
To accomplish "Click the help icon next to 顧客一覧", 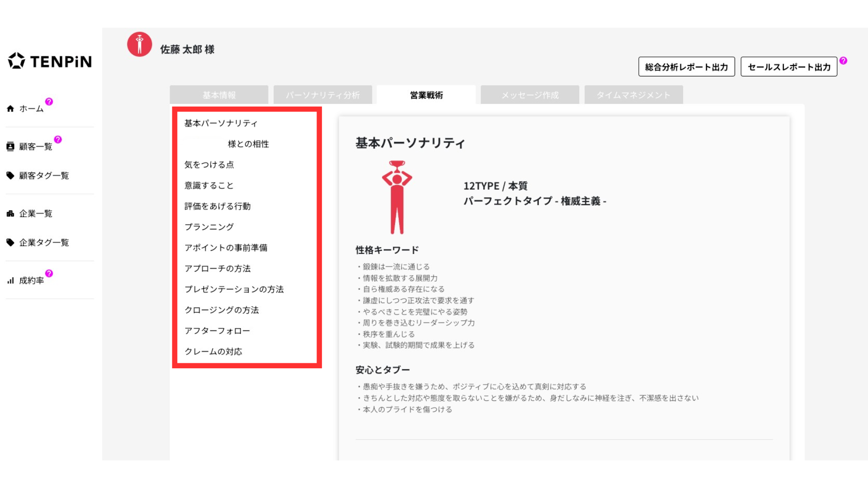I will (58, 140).
